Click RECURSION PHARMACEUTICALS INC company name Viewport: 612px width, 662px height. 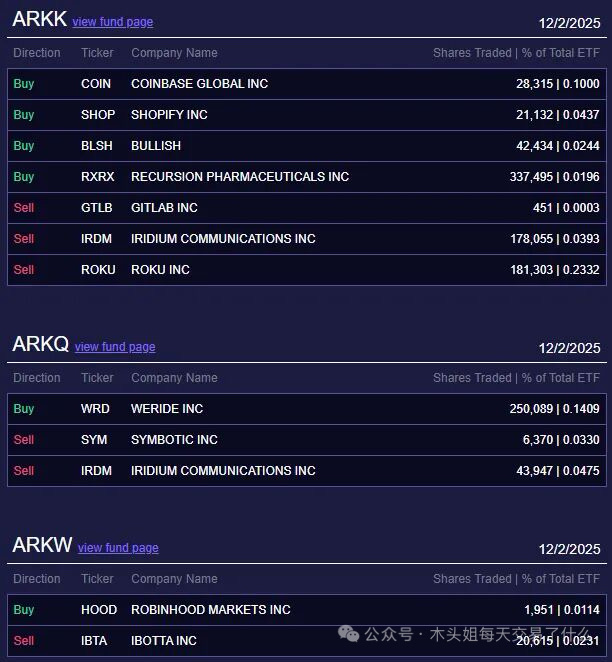click(240, 176)
